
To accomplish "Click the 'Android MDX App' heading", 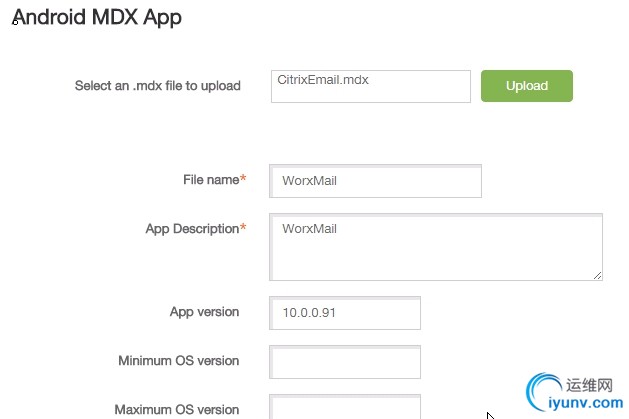I will tap(97, 18).
